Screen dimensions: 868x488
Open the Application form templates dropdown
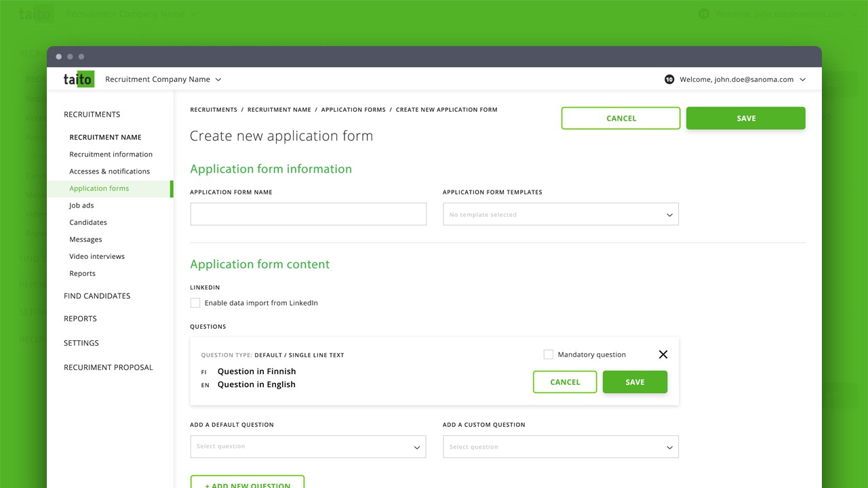coord(561,214)
